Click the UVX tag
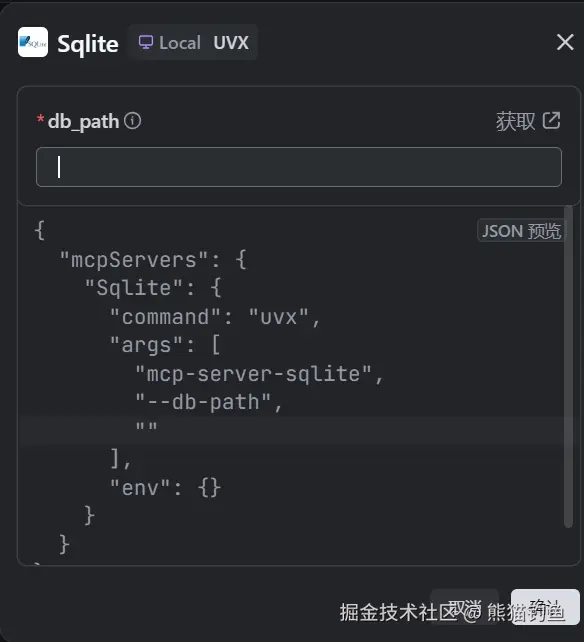This screenshot has width=584, height=642. [231, 43]
